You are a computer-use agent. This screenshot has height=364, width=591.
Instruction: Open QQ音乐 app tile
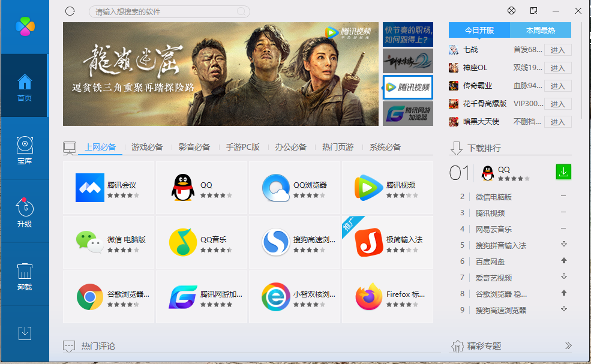pyautogui.click(x=202, y=242)
